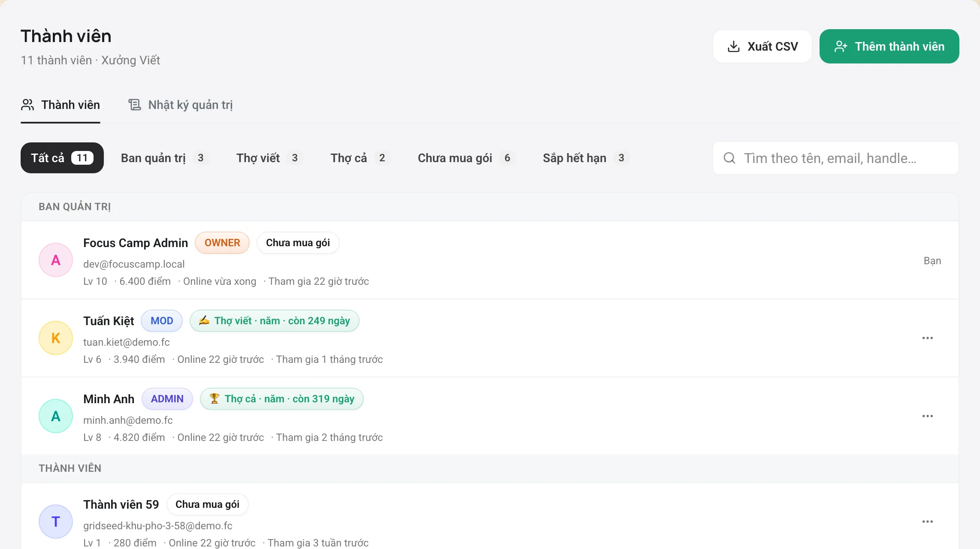The width and height of the screenshot is (980, 549).
Task: Focus the member search field
Action: pyautogui.click(x=835, y=158)
